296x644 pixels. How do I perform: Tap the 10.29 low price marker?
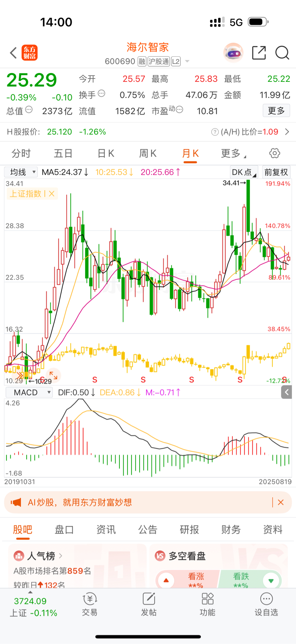pos(40,381)
